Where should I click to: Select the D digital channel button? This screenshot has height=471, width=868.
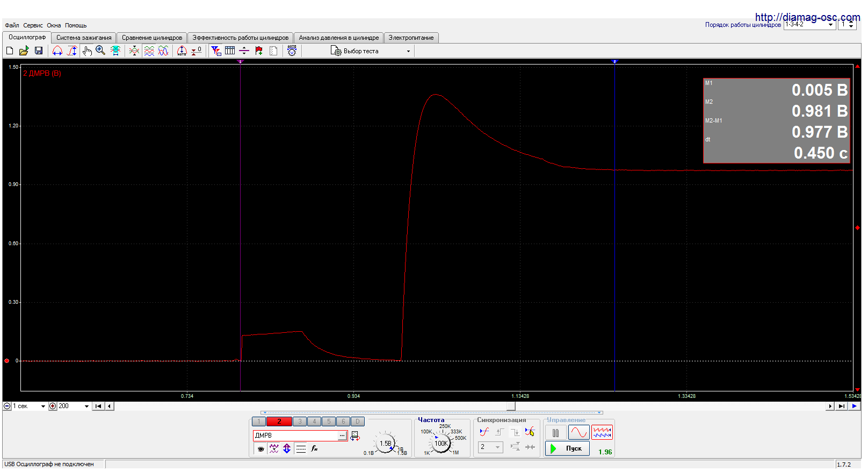click(358, 422)
